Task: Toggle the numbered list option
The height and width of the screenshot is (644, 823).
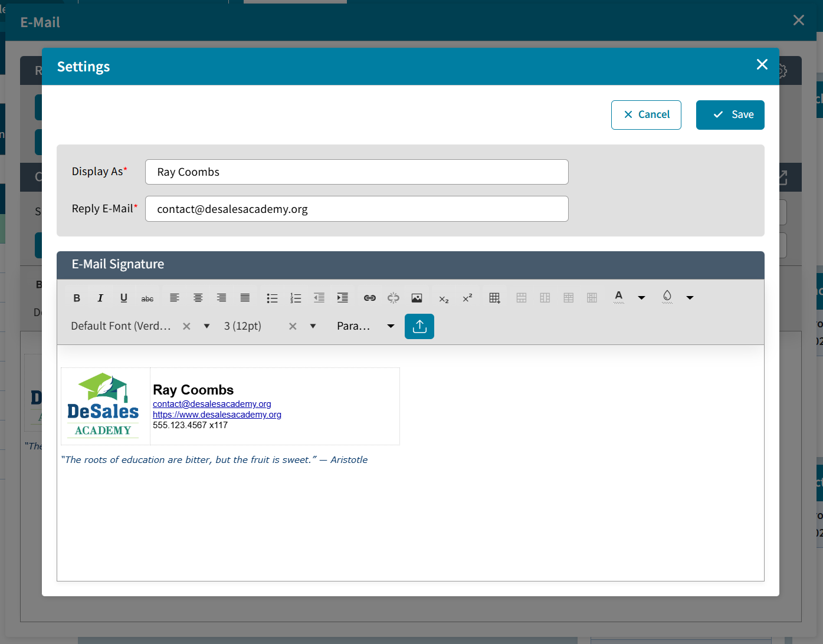Action: 296,297
